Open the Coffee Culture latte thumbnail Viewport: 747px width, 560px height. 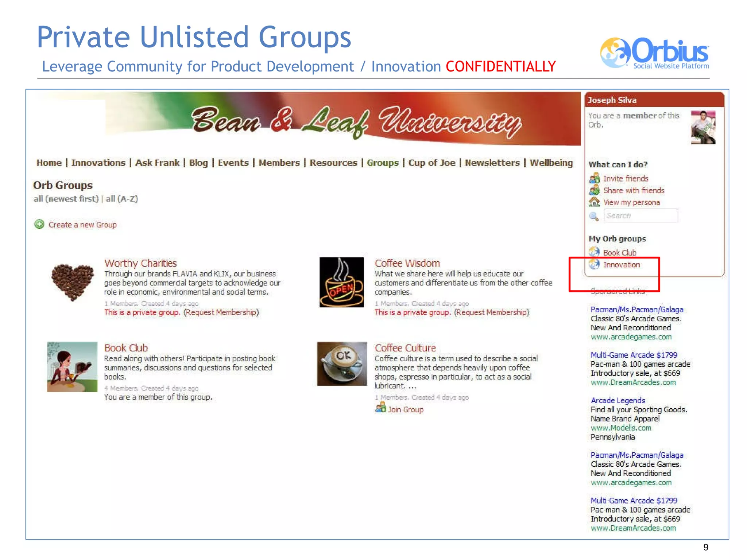(342, 363)
